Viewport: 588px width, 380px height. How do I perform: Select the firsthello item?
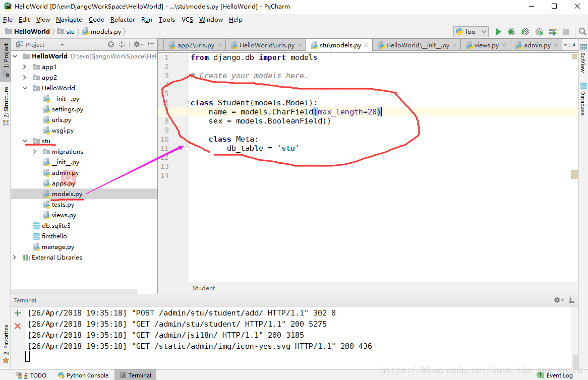(54, 236)
